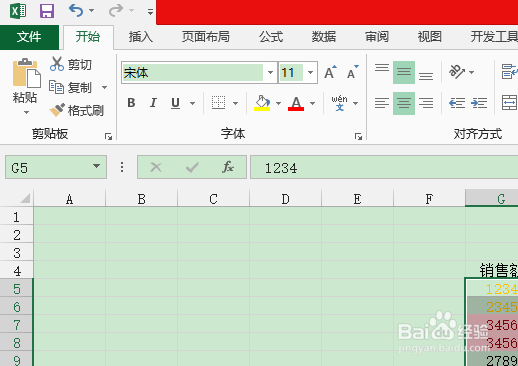Open the underline style dropdown
Screen dimensions: 518x366
(x=192, y=103)
